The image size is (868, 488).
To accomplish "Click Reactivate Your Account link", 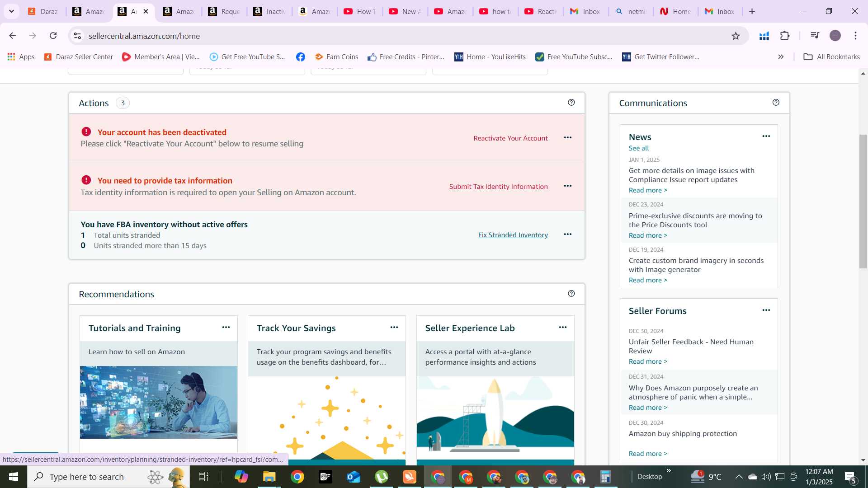I will [510, 138].
